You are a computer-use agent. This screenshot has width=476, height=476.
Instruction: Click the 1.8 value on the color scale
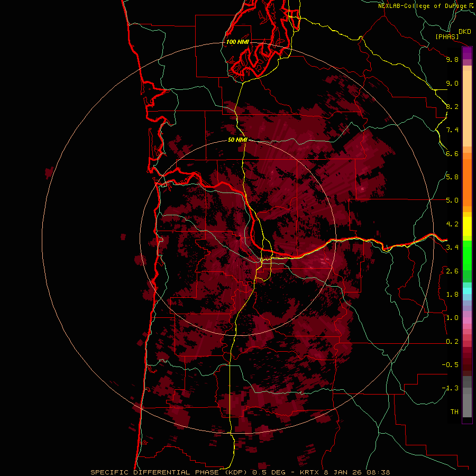click(x=452, y=295)
